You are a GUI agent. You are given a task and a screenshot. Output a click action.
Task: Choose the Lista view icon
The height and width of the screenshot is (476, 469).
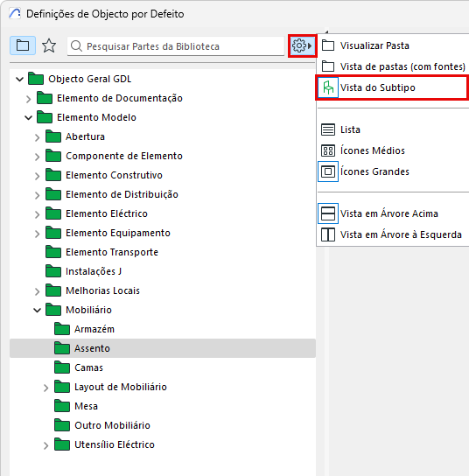(x=328, y=129)
